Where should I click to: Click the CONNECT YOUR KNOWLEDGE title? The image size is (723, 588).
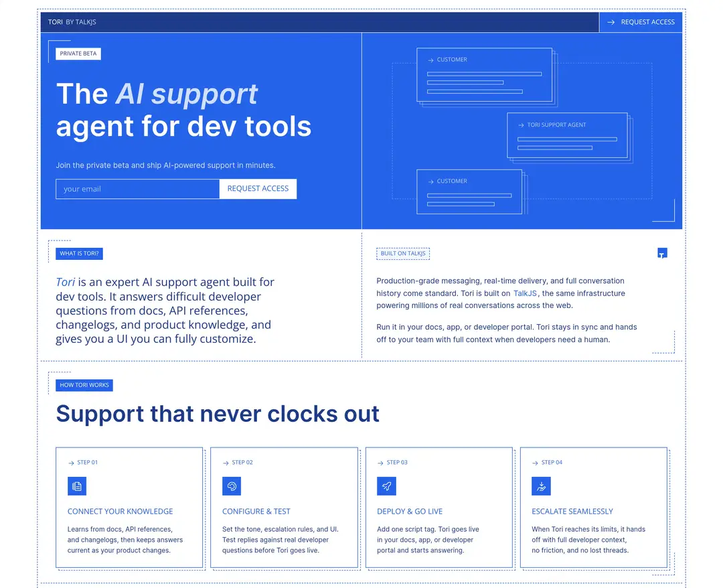[x=120, y=512]
